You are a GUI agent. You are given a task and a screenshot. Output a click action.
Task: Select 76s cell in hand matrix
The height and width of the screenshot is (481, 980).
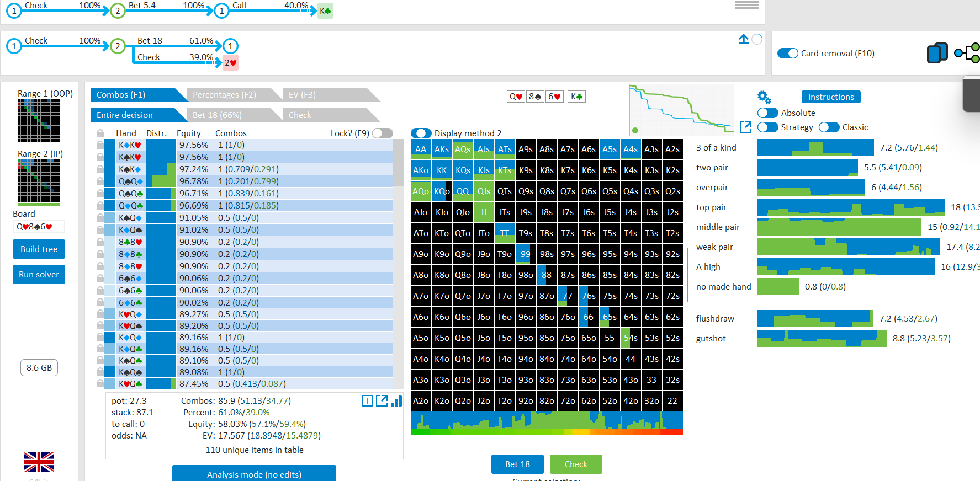[x=589, y=296]
